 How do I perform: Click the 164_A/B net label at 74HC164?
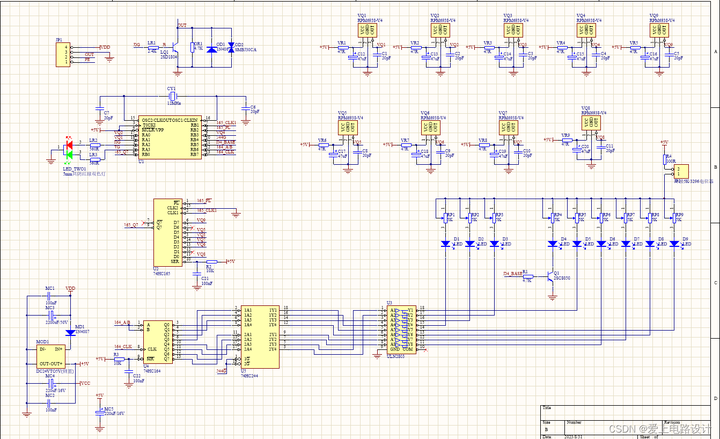pos(122,323)
